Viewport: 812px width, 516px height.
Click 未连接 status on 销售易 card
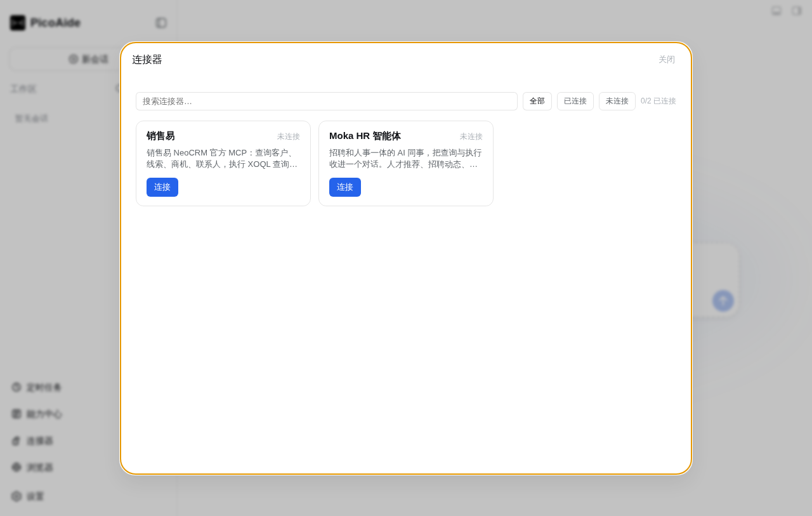pos(289,136)
